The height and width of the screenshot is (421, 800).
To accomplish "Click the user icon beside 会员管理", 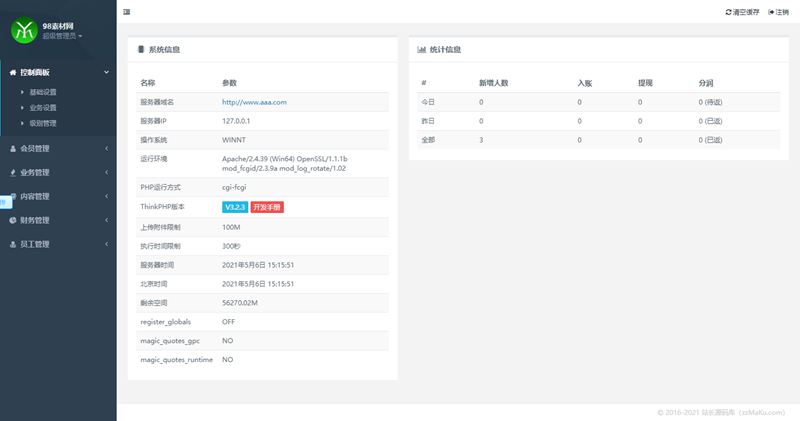I will tap(12, 148).
